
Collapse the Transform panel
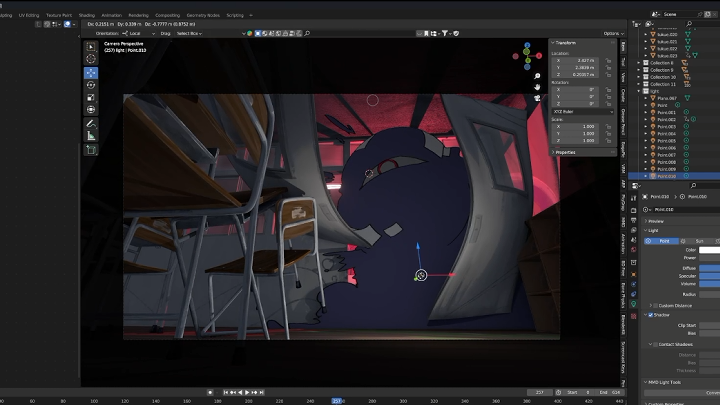click(563, 43)
